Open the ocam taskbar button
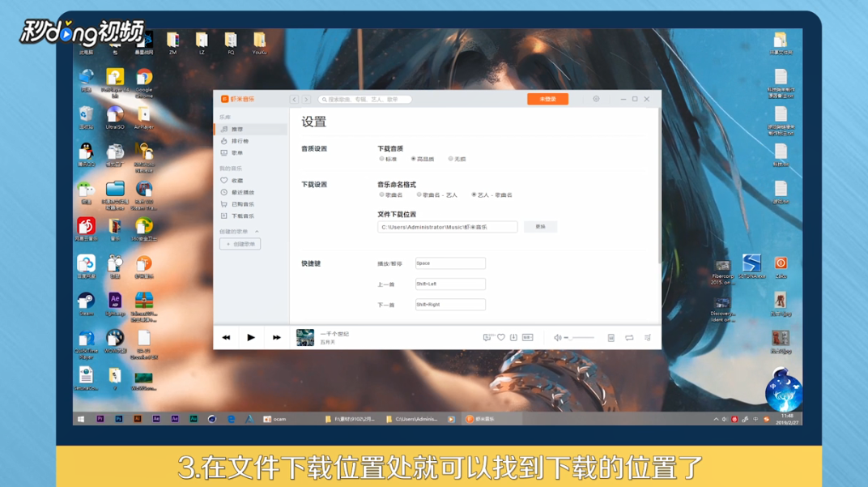868x487 pixels. pos(275,420)
